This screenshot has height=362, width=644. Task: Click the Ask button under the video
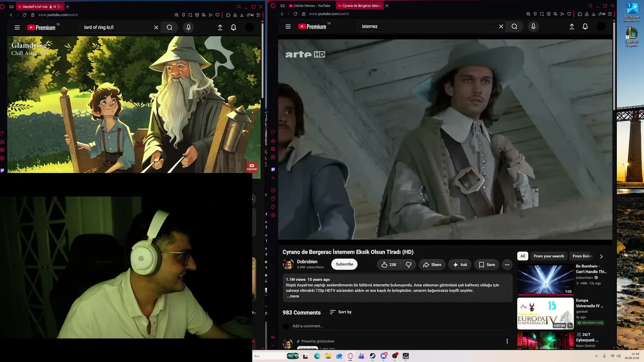pyautogui.click(x=460, y=264)
